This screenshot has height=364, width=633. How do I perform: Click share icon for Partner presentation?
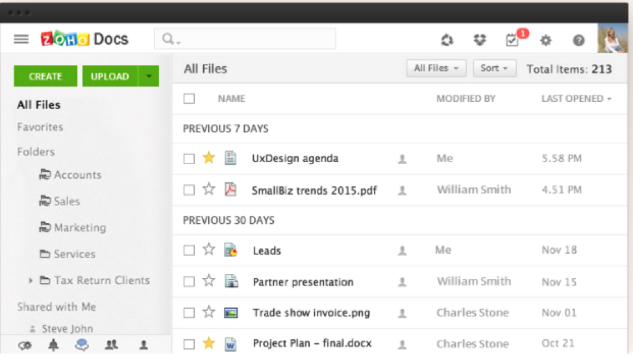[402, 282]
